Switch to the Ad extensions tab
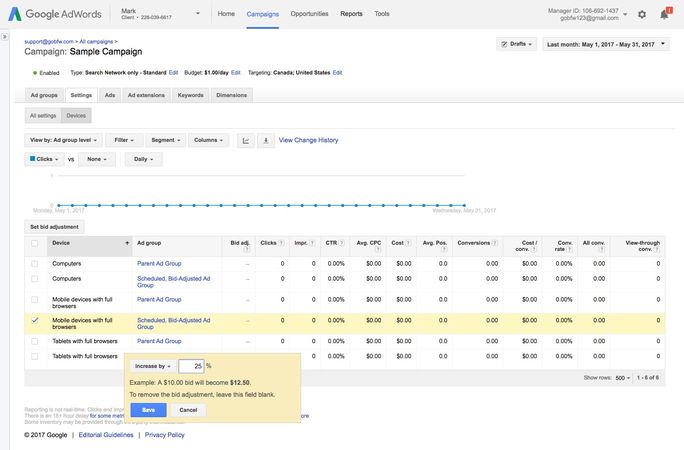This screenshot has height=450, width=684. [146, 95]
